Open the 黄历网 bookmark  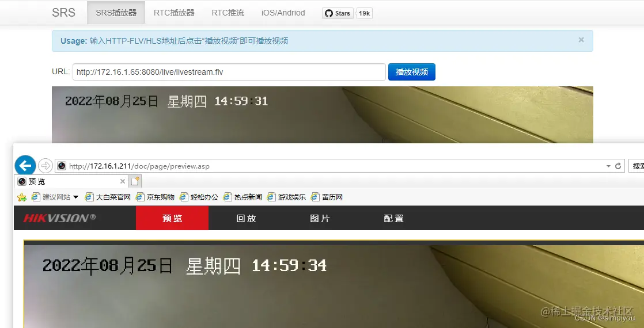[x=327, y=197]
